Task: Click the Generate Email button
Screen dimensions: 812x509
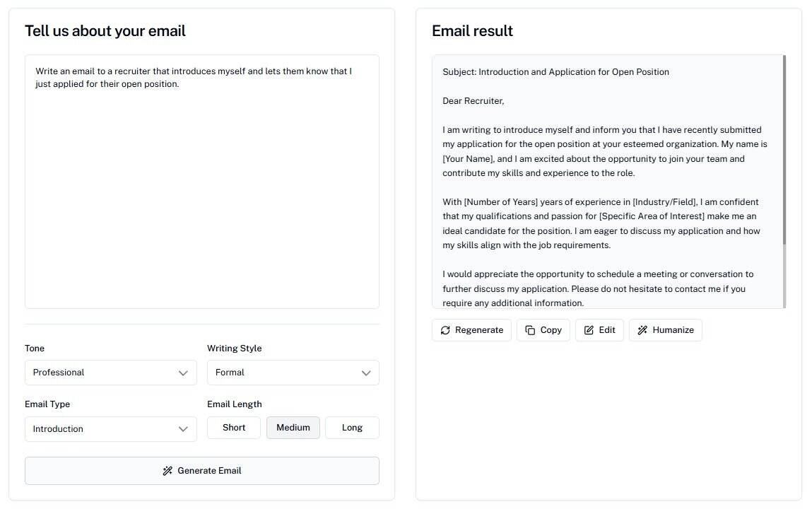Action: 202,470
